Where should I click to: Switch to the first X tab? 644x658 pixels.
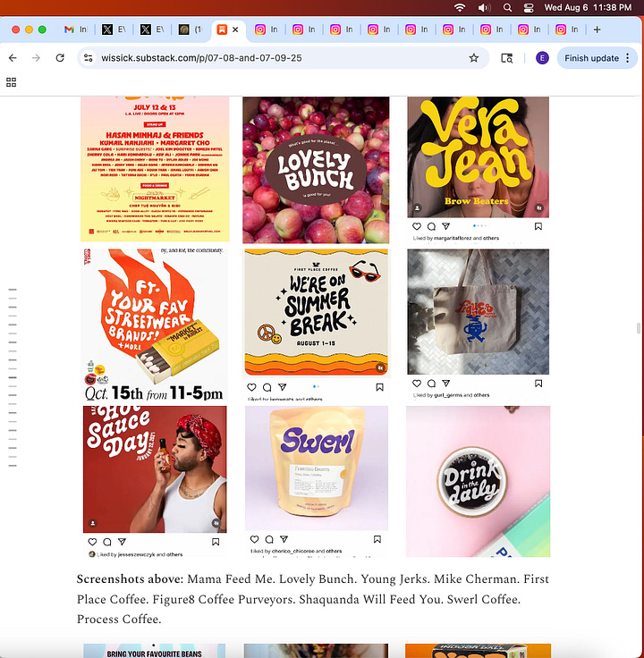click(x=114, y=30)
